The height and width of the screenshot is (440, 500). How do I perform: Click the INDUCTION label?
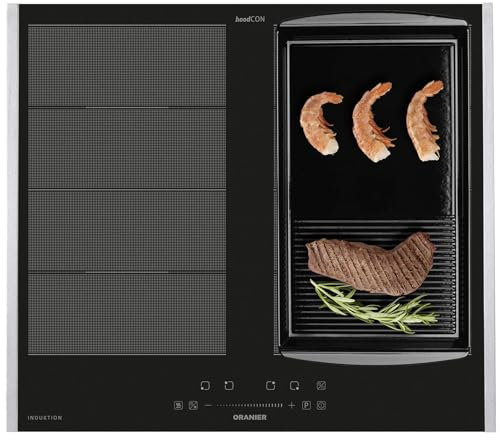[45, 418]
